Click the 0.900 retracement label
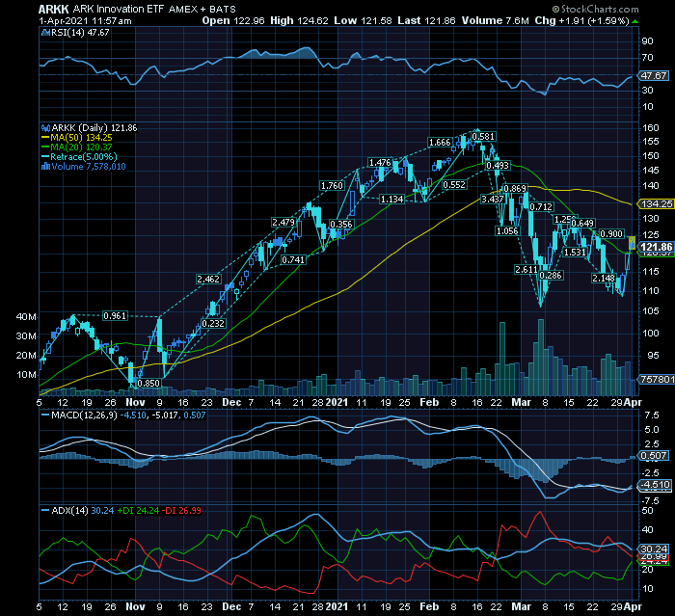 (611, 233)
